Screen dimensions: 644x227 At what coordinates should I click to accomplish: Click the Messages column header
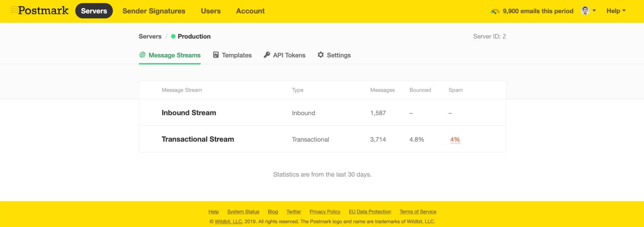point(382,90)
